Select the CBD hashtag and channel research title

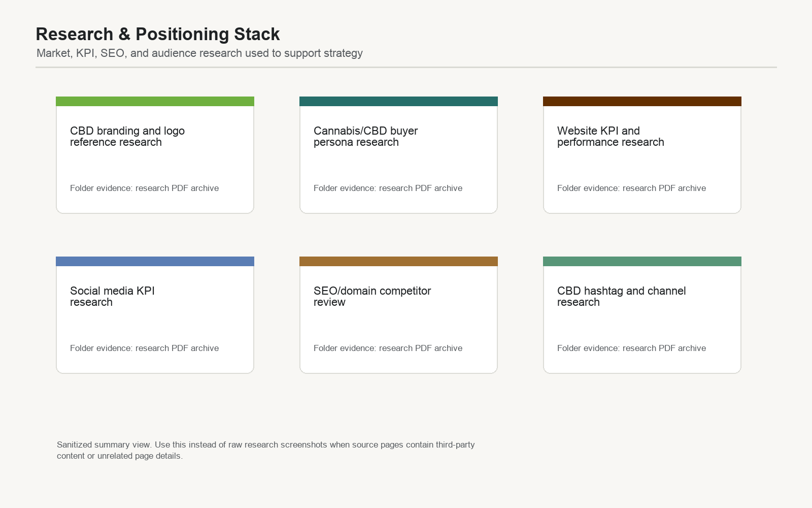(x=621, y=296)
